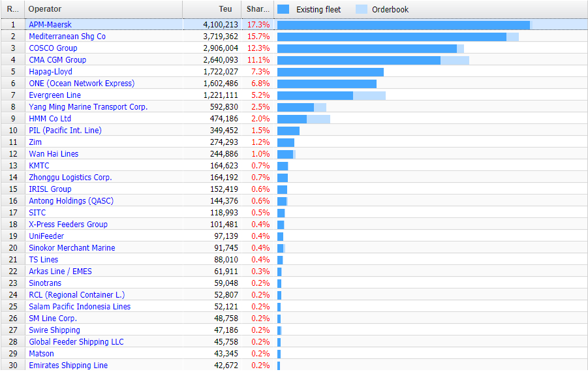Screen dimensions: 588x374
Task: Open the CMA CGM Group link
Action: (x=57, y=60)
